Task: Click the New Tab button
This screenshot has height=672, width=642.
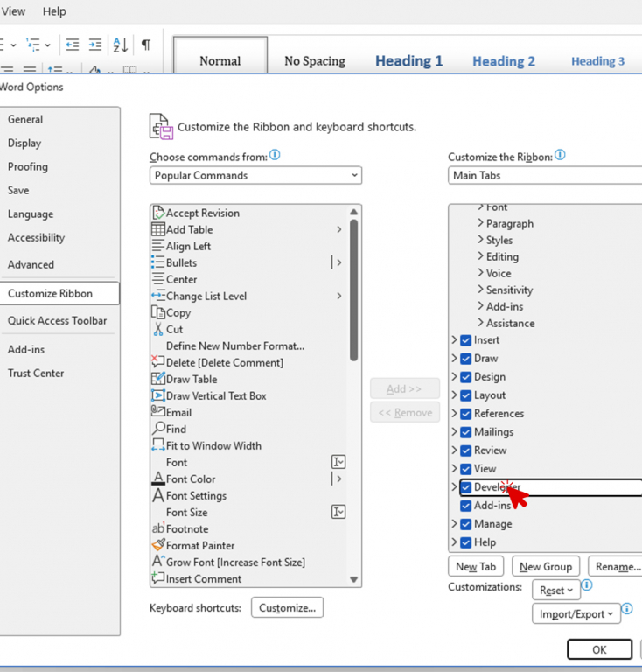Action: click(x=476, y=567)
